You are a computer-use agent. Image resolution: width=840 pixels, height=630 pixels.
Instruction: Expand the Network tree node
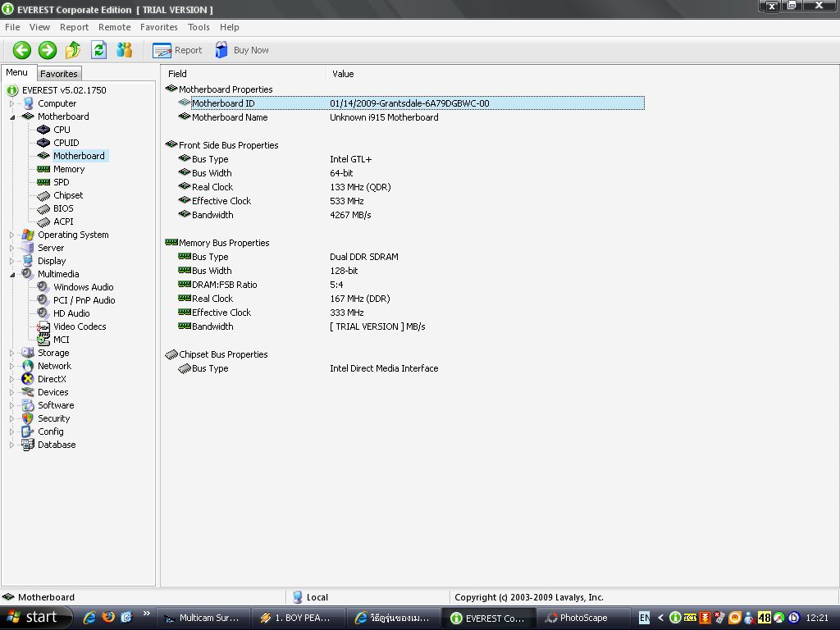pyautogui.click(x=11, y=366)
